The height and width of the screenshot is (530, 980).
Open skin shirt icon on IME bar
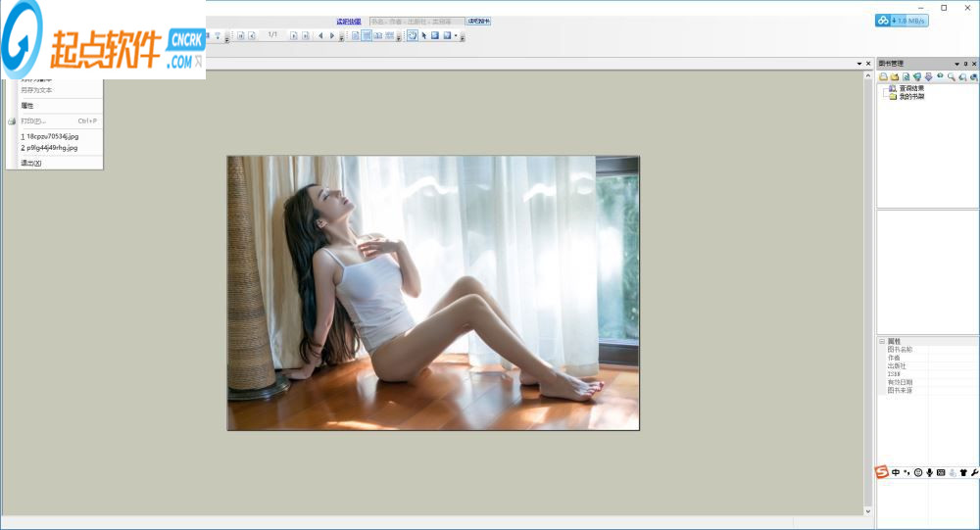point(963,472)
